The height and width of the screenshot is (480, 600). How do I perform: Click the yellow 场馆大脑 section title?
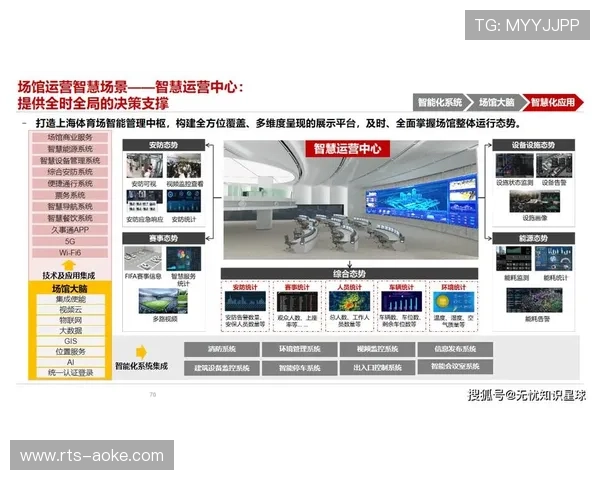[70, 289]
